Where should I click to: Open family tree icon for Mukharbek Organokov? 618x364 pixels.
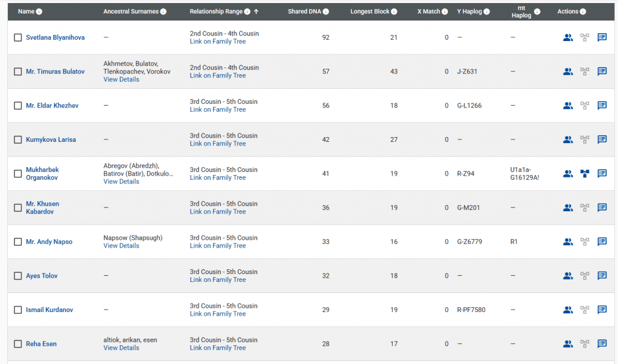click(x=584, y=174)
